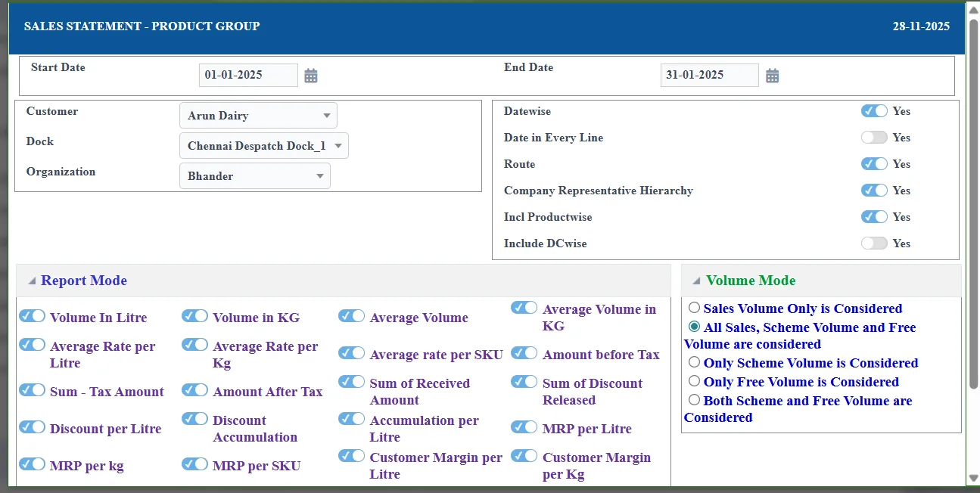
Task: Toggle Incl Productwise switch
Action: [x=874, y=217]
